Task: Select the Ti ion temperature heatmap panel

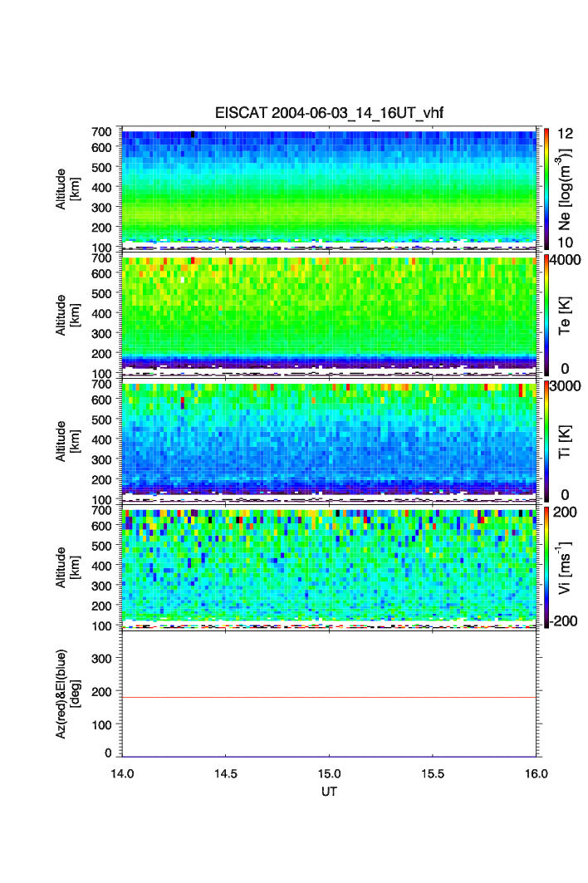Action: point(330,440)
